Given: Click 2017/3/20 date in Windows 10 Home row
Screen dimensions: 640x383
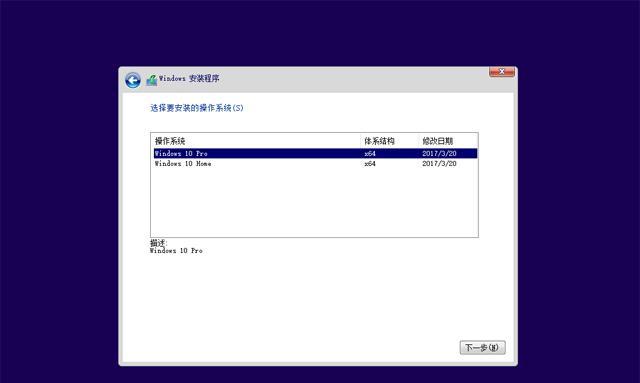Looking at the screenshot, I should [x=439, y=164].
